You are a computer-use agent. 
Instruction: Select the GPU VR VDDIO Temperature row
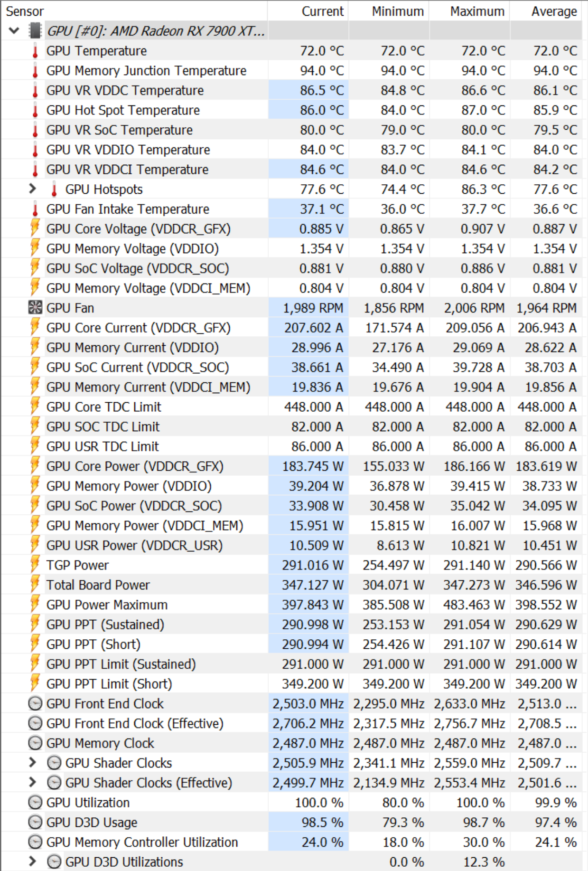pos(291,150)
